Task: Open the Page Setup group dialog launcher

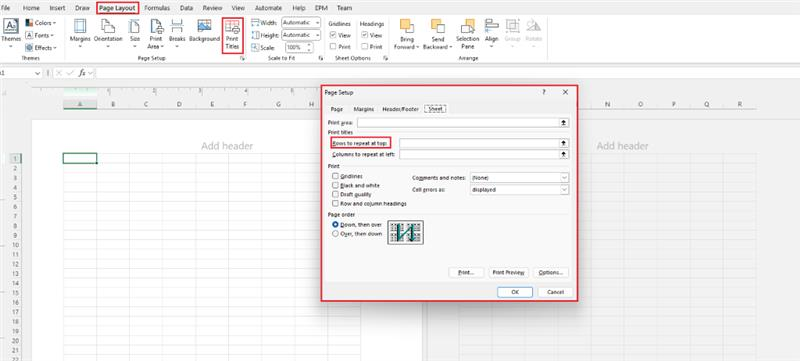Action: [x=242, y=59]
